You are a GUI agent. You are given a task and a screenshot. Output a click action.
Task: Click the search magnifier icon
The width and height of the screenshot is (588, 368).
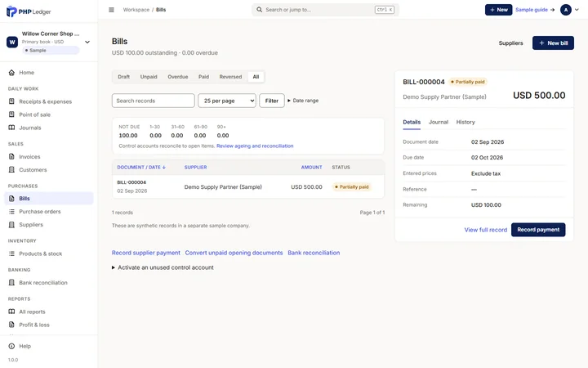259,10
